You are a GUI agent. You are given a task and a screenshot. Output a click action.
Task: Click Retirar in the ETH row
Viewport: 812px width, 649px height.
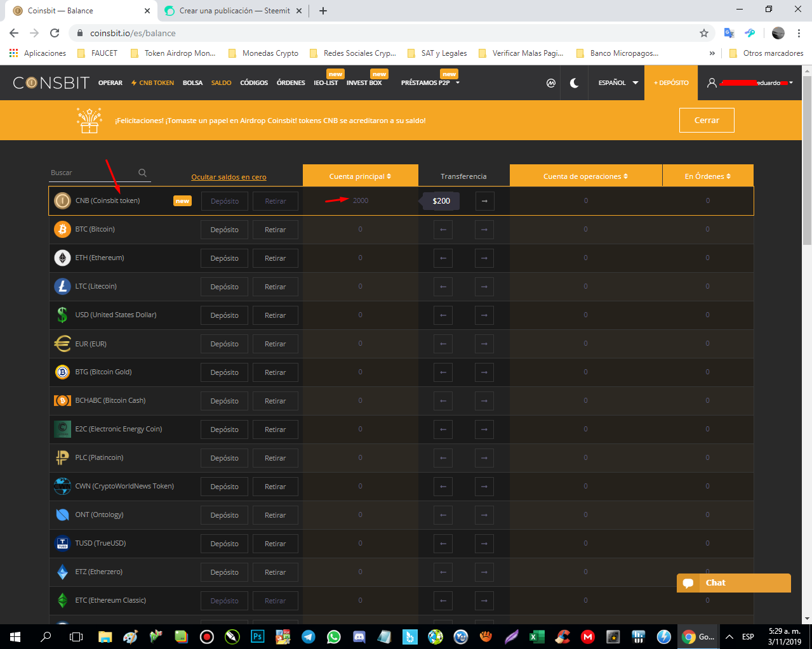pyautogui.click(x=275, y=258)
